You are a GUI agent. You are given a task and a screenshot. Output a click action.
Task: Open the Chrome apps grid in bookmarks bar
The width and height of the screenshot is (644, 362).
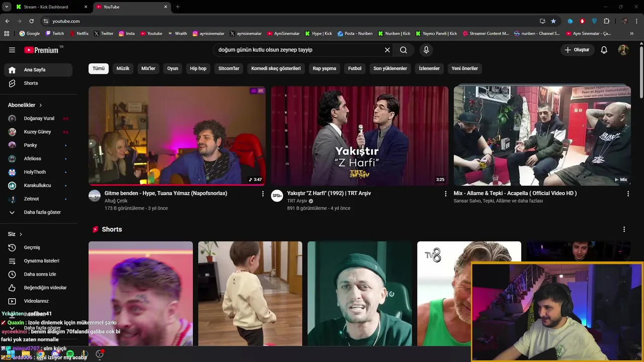[7, 34]
